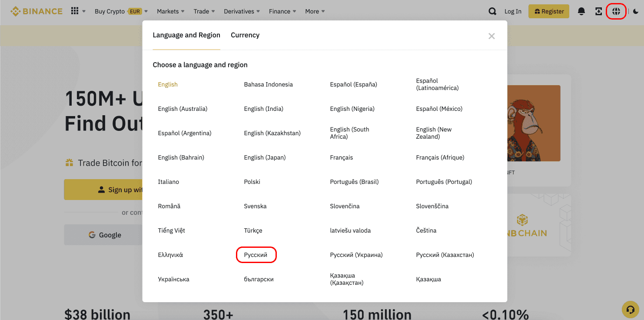
Task: Select English (Japan)
Action: point(265,157)
